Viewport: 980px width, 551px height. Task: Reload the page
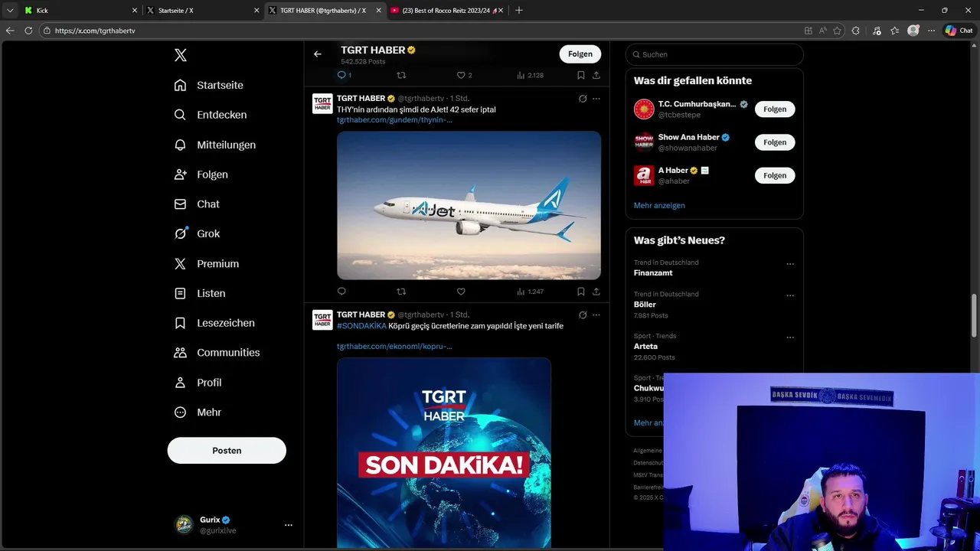[28, 31]
